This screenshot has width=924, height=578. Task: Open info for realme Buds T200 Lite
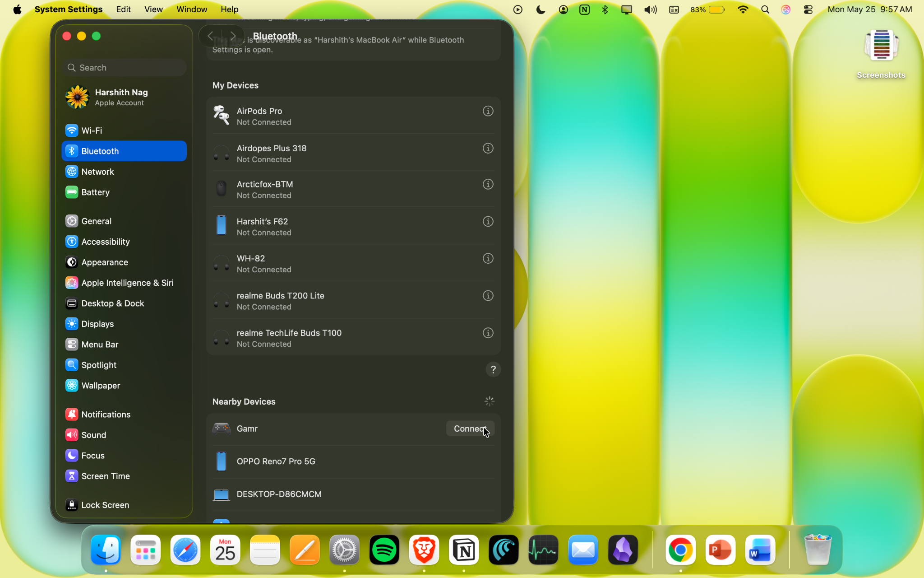488,296
